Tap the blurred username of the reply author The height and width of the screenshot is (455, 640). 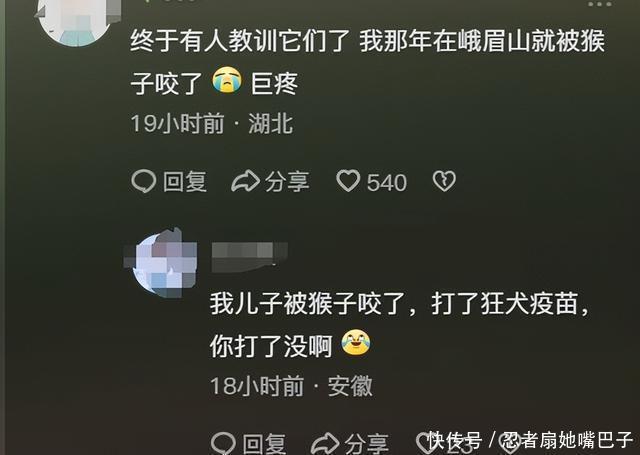click(249, 257)
